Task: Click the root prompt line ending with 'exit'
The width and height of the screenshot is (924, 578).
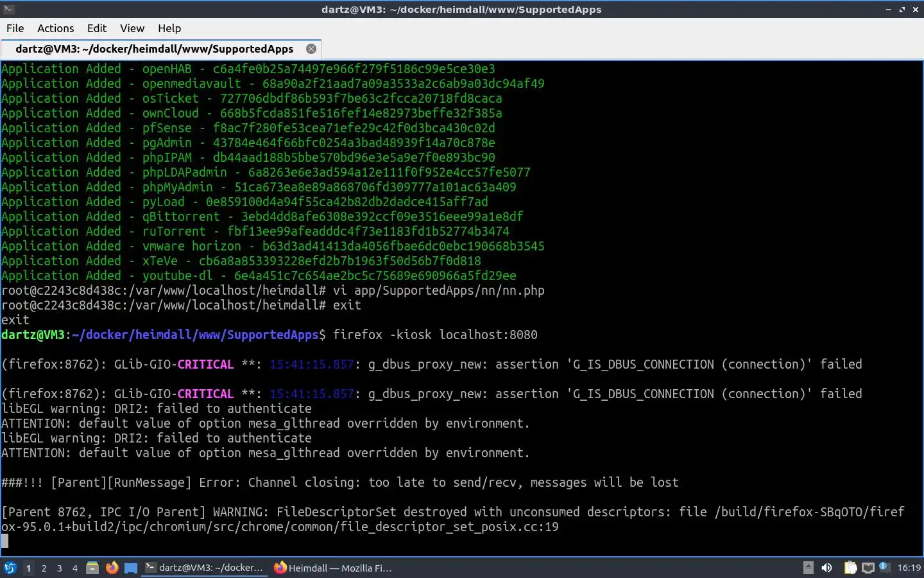Action: [181, 305]
